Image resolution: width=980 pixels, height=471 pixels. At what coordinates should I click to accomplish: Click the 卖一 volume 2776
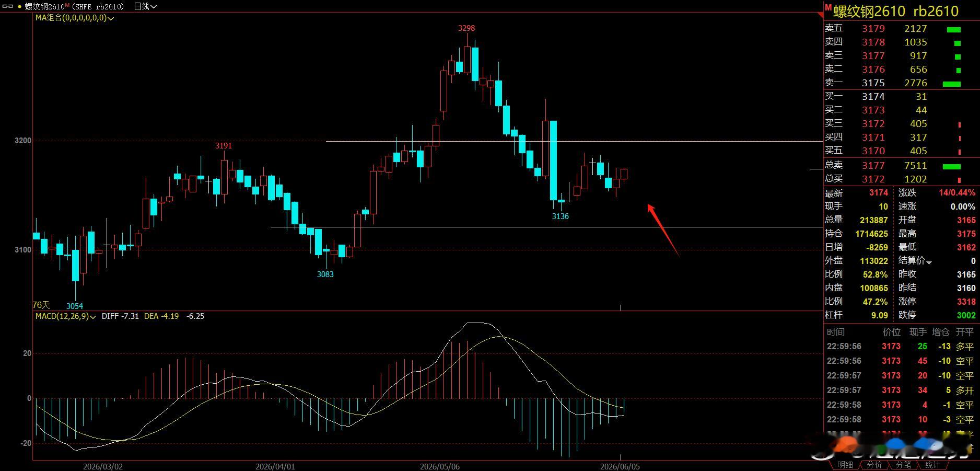coord(916,83)
